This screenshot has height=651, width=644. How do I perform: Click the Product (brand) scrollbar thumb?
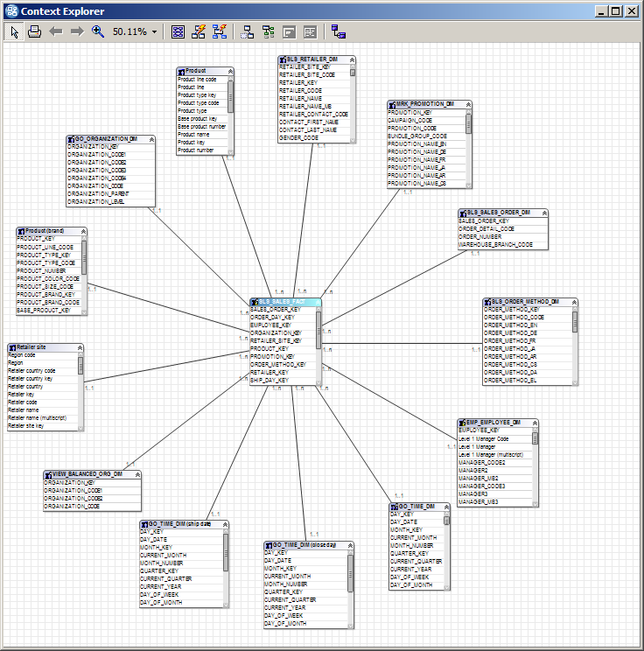click(84, 257)
